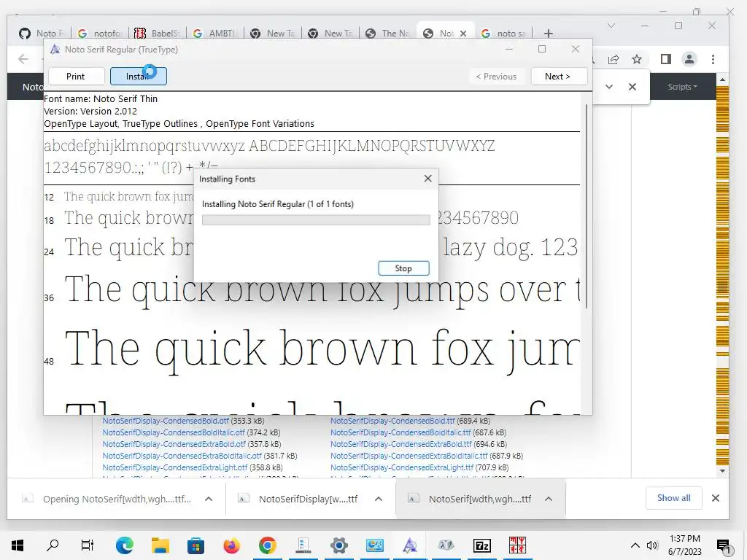This screenshot has width=747, height=560.
Task: Open NotoSerifDisplay-CondensedBoldItalic.otf link
Action: point(174,432)
